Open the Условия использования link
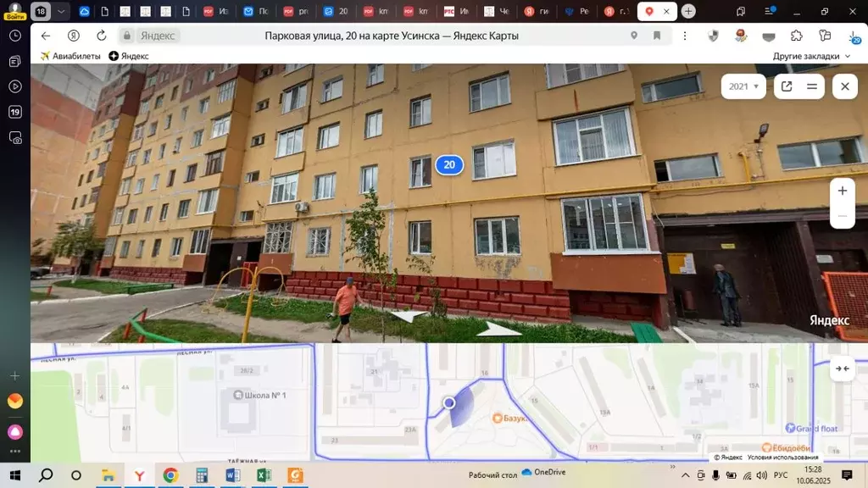The height and width of the screenshot is (488, 868). [x=782, y=457]
